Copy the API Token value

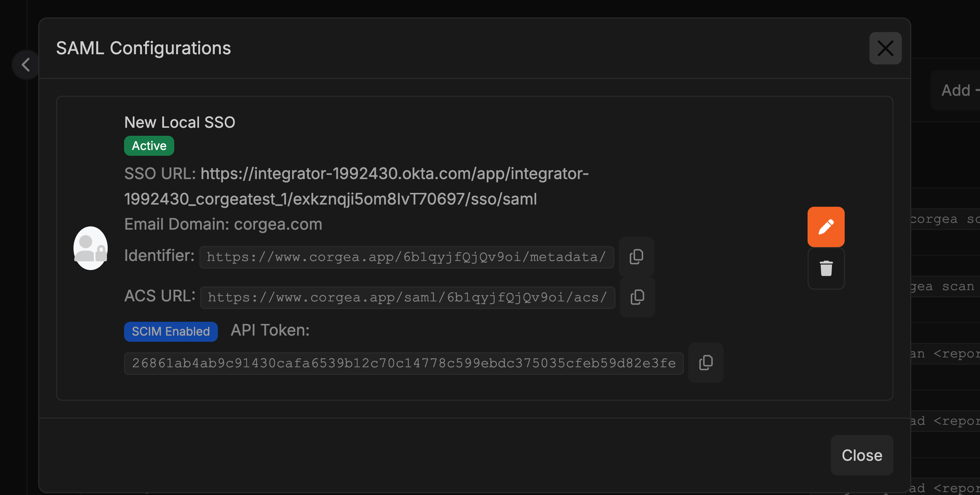click(706, 362)
